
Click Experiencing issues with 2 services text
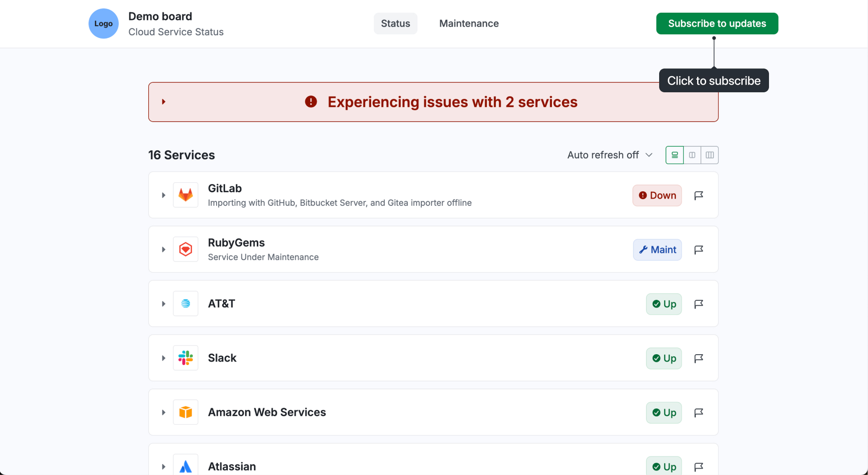[x=453, y=102]
